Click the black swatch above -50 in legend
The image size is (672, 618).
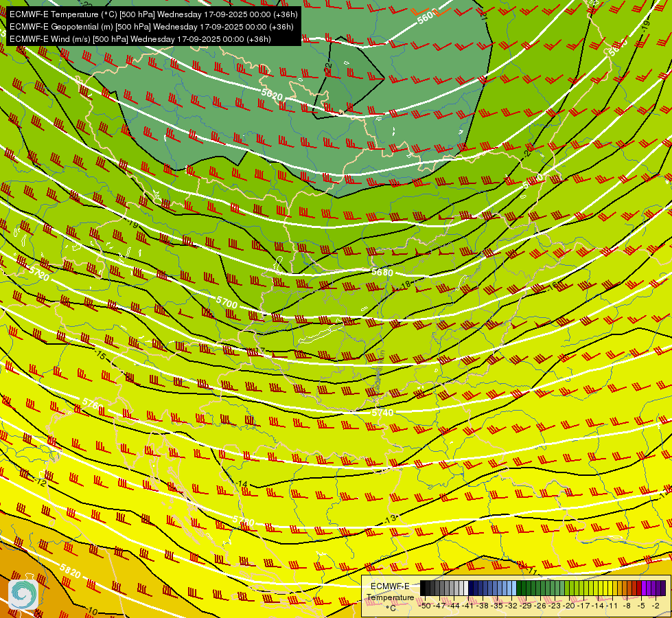click(423, 588)
